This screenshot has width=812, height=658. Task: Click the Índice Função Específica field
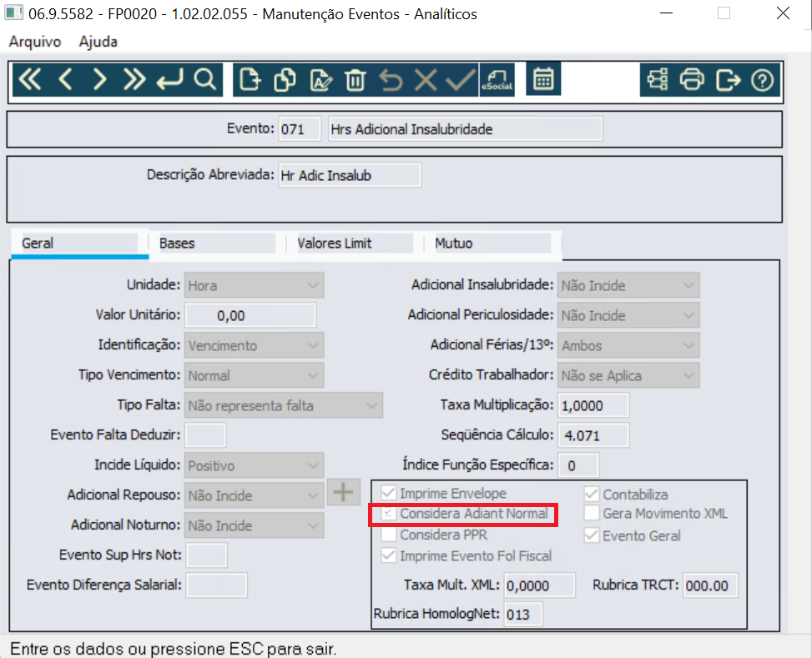click(x=578, y=465)
